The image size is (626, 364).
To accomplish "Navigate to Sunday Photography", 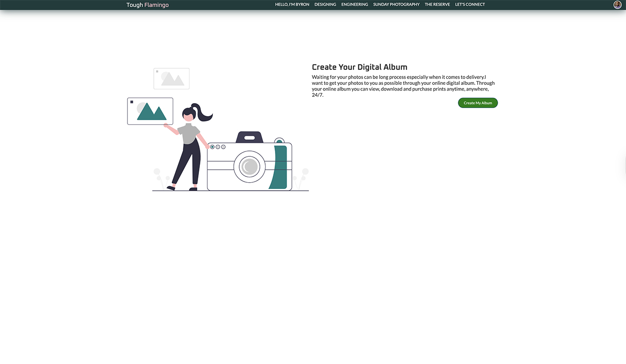I will click(396, 4).
